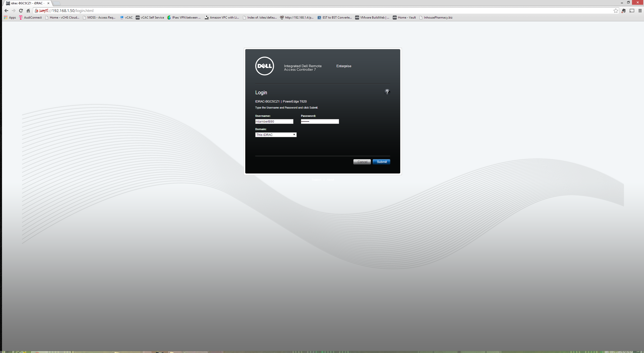This screenshot has height=353, width=644.
Task: Click the Dell logo
Action: (264, 66)
